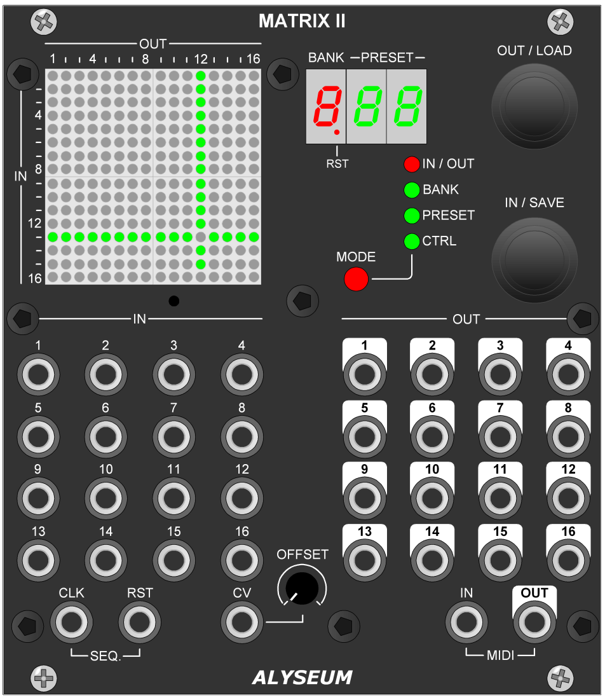
Task: Click OUT jack 15
Action: tap(500, 560)
